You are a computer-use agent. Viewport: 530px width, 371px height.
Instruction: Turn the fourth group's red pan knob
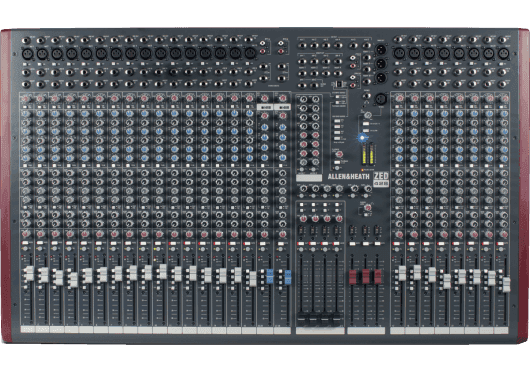[339, 219]
